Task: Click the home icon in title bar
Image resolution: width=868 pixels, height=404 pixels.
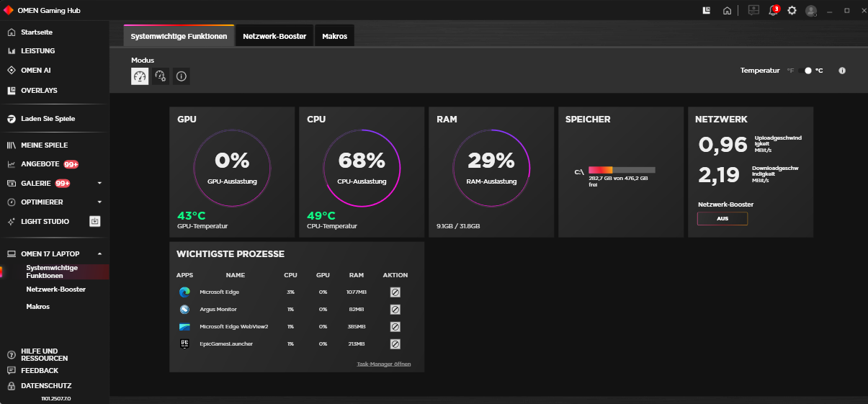Action: (x=728, y=11)
